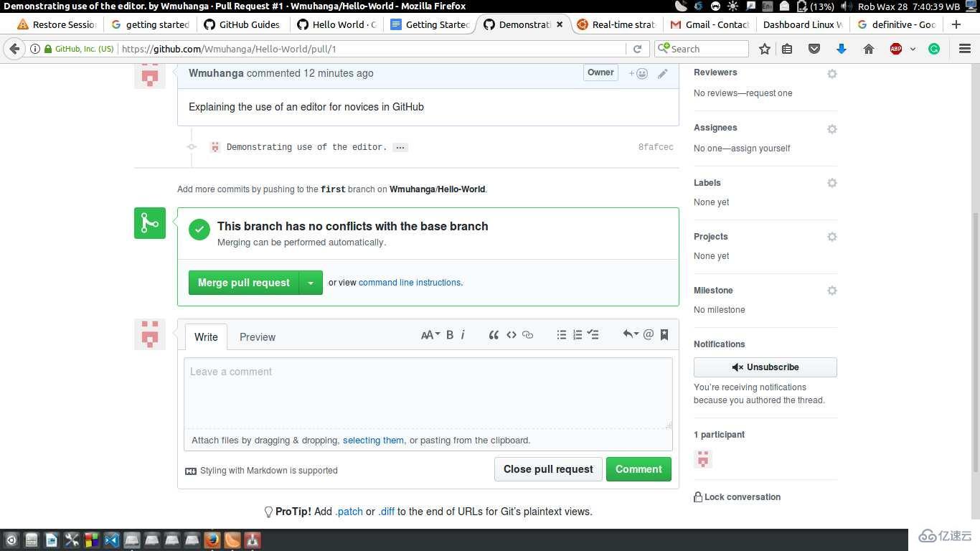
Task: Add a link via the chain icon
Action: [x=528, y=334]
